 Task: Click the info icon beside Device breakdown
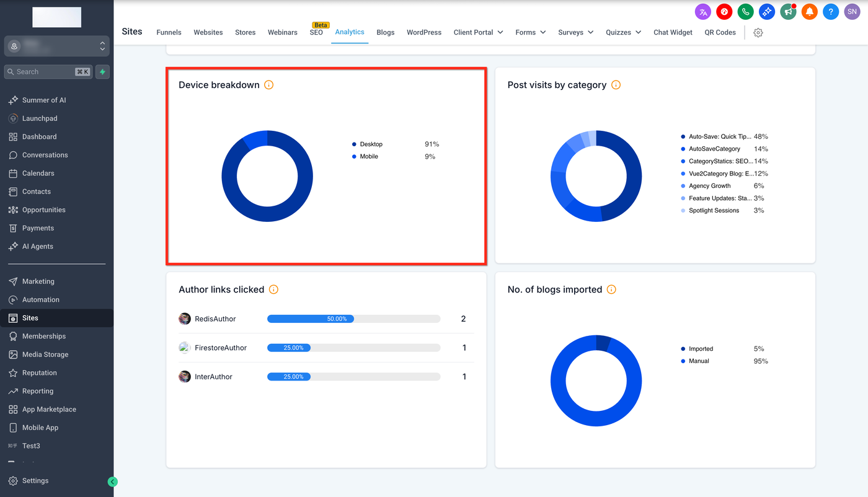pyautogui.click(x=268, y=85)
